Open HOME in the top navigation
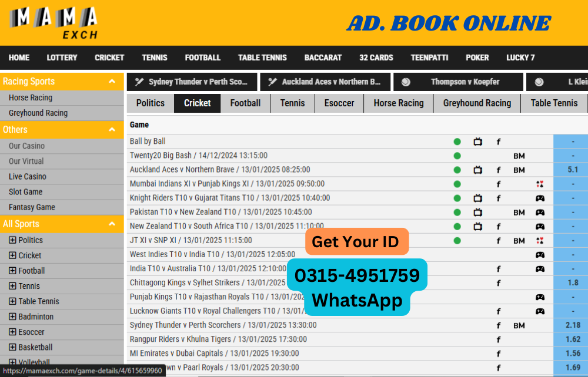This screenshot has width=588, height=377. click(19, 58)
